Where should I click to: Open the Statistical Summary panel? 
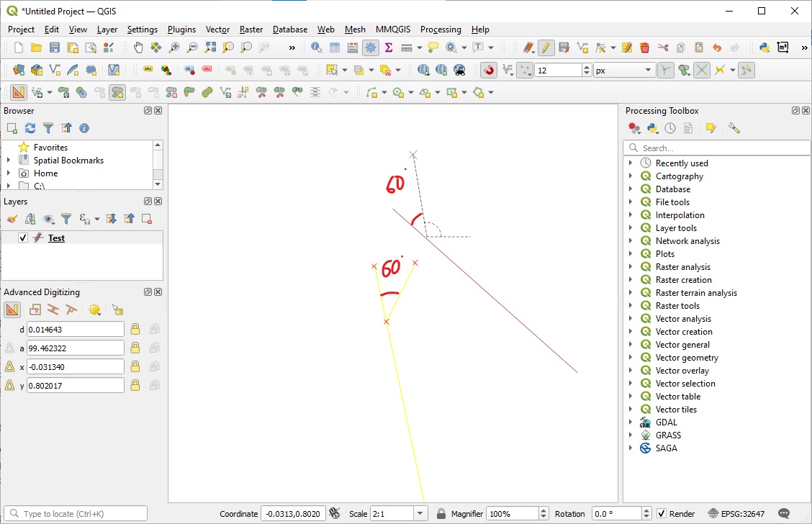389,48
